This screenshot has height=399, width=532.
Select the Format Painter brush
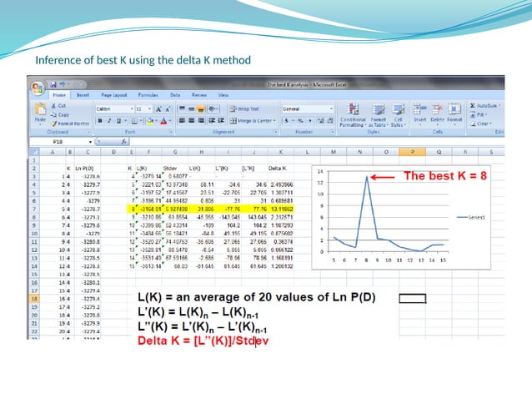click(70, 124)
